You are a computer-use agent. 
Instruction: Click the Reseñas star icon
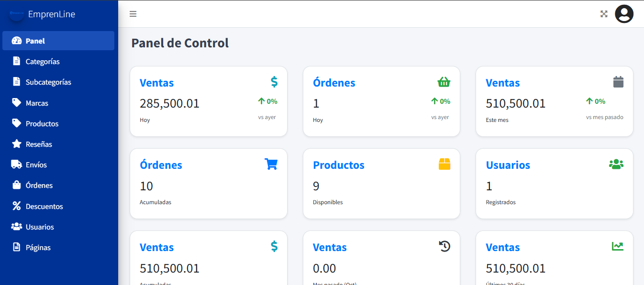[x=17, y=144]
